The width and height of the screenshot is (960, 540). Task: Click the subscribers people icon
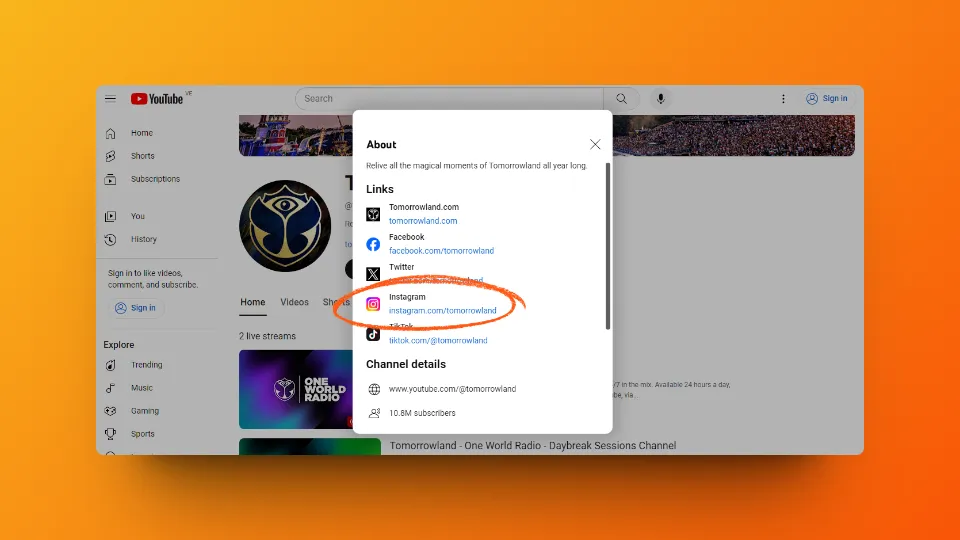(x=374, y=413)
